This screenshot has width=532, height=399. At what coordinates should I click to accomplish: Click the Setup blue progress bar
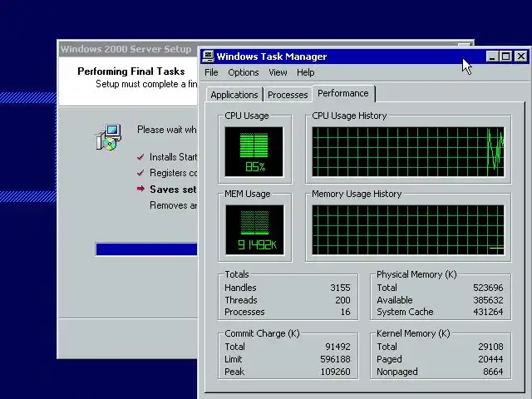(x=146, y=249)
